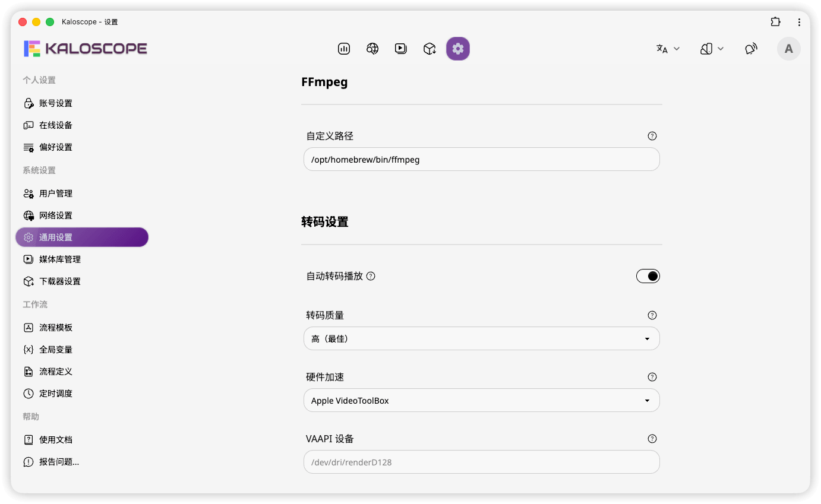Focus the FFmpeg 自定义路径 input field

(482, 160)
